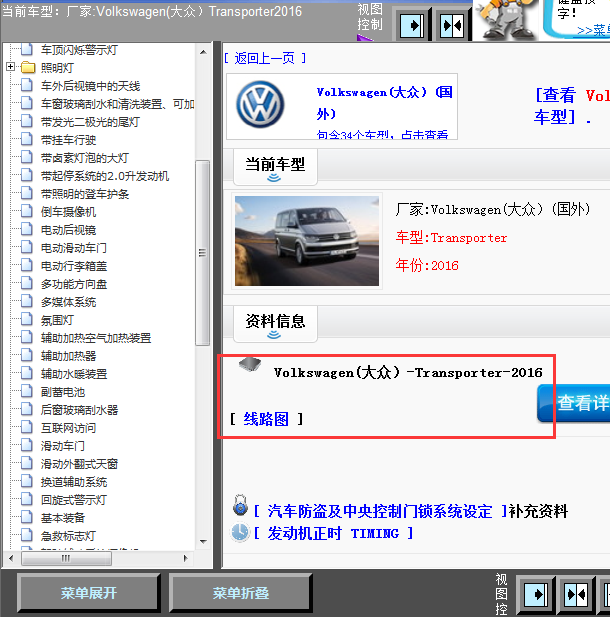Click the document icon for 多媒体系统
Image resolution: width=610 pixels, height=617 pixels.
(27, 301)
